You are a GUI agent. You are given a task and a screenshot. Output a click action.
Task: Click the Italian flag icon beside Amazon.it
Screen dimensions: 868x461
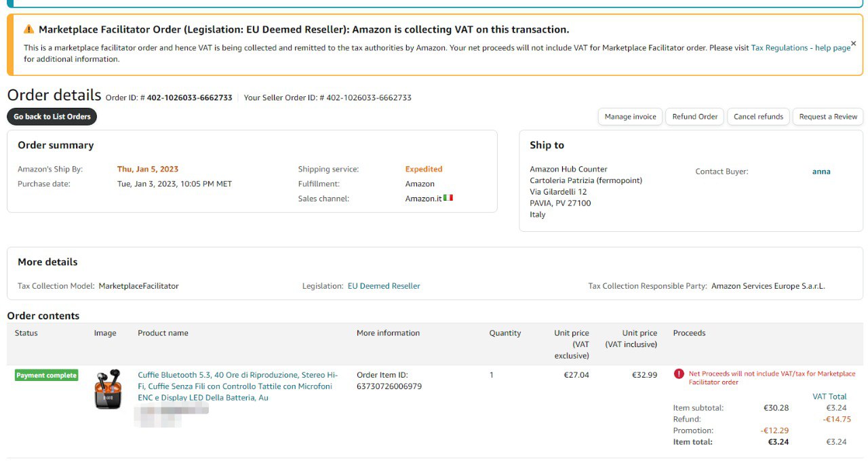click(x=448, y=198)
